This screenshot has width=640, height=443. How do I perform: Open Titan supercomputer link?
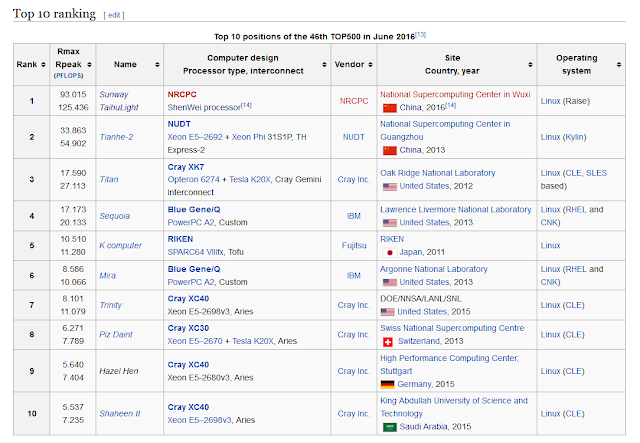(109, 180)
